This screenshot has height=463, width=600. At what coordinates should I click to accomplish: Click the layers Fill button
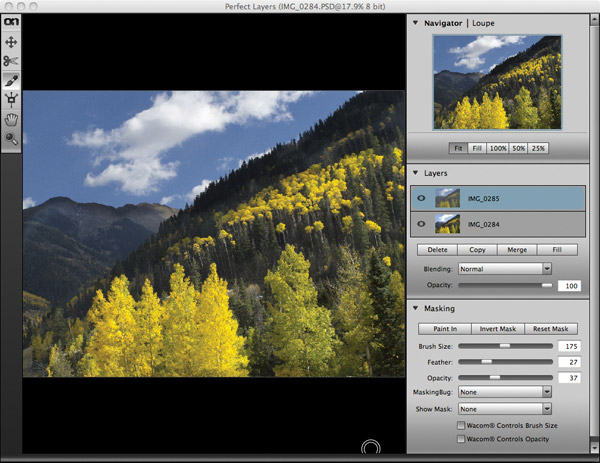tap(557, 249)
